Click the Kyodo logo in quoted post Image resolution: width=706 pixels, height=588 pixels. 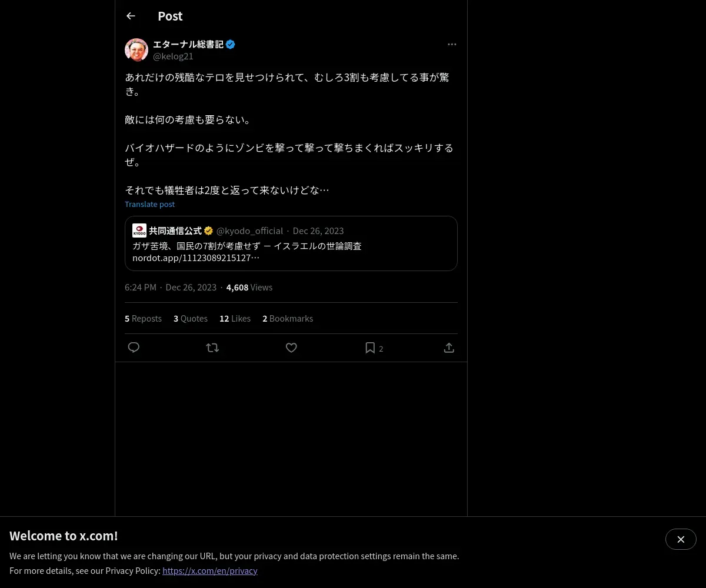pos(139,230)
